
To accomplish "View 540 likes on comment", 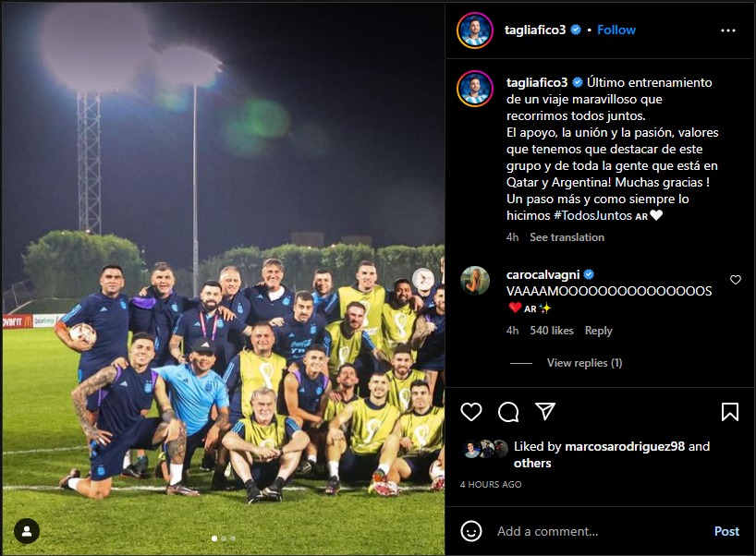I will 552,331.
